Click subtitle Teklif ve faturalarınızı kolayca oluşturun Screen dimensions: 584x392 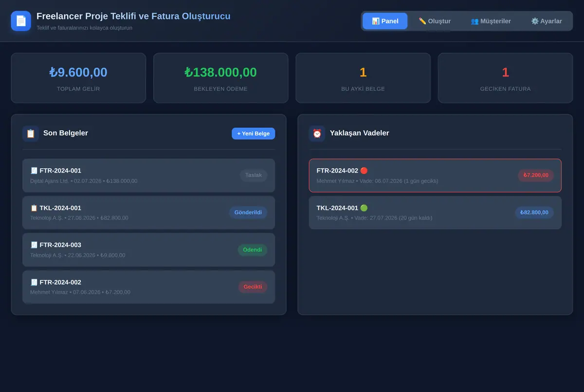pyautogui.click(x=84, y=28)
